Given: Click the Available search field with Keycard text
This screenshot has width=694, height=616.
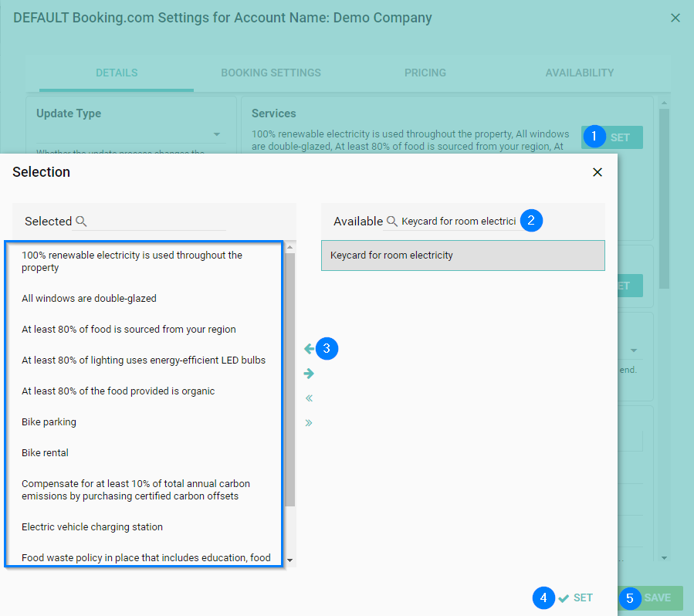Looking at the screenshot, I should [x=458, y=222].
